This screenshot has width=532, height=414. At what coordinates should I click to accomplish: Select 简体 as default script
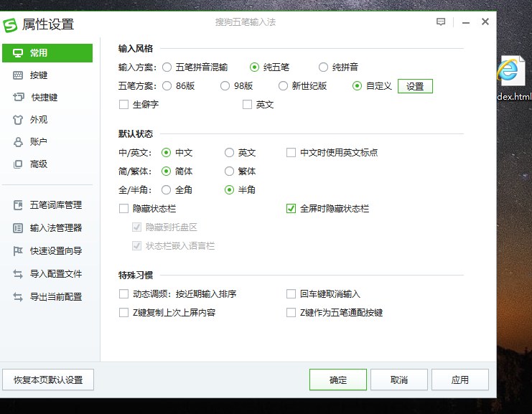click(x=166, y=171)
